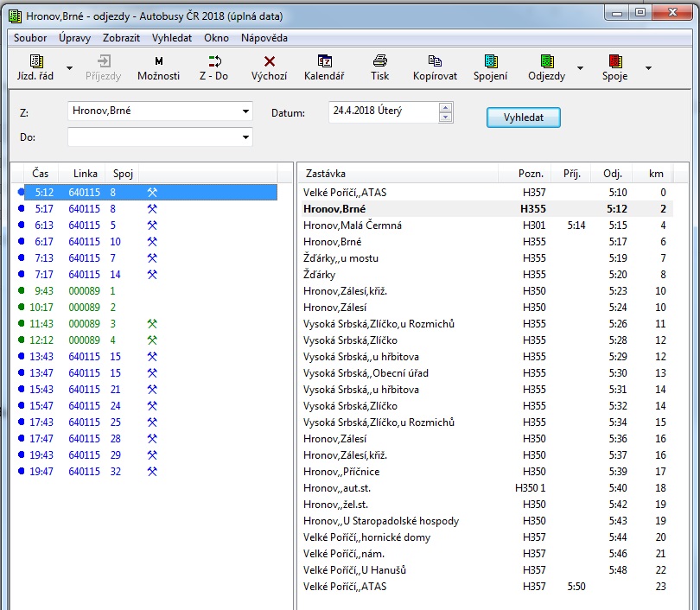
Task: Select the 9:43 departure on line 000089
Action: pyautogui.click(x=44, y=291)
